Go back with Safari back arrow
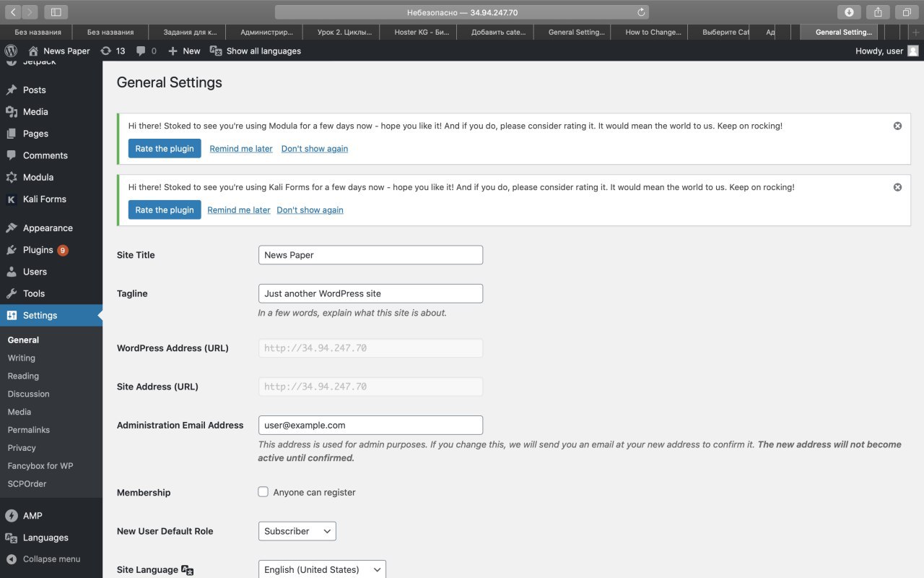This screenshot has width=924, height=578. (x=13, y=12)
